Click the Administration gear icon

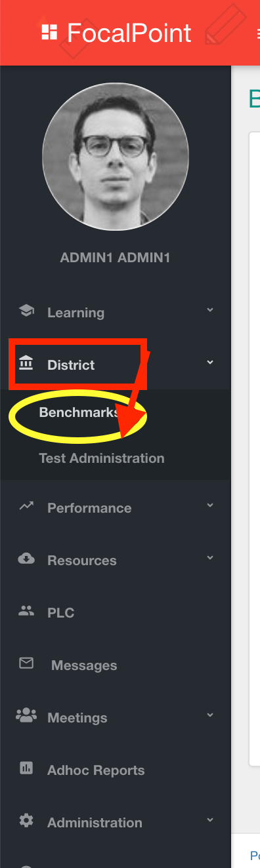(x=26, y=821)
